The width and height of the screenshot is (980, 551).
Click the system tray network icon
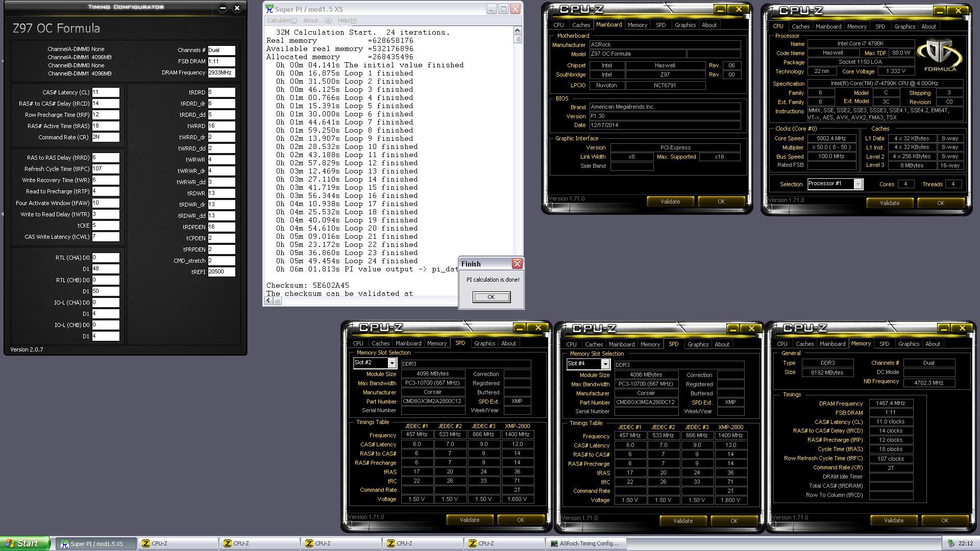pos(951,543)
